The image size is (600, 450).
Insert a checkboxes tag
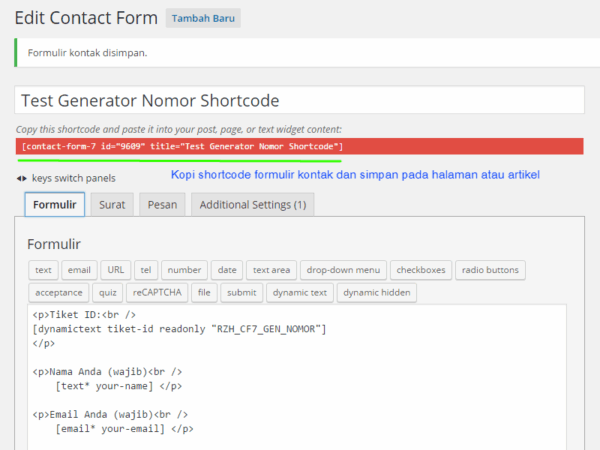421,270
